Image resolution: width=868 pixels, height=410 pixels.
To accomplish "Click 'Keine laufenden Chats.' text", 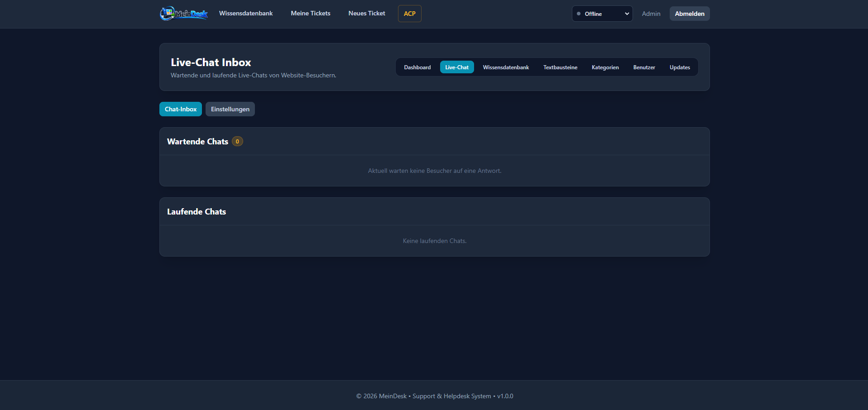I will tap(435, 241).
